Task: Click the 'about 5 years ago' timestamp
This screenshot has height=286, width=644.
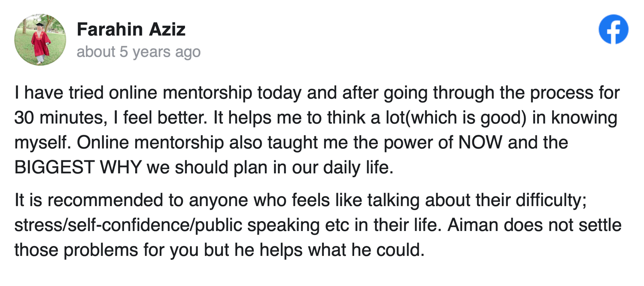Action: [x=139, y=52]
